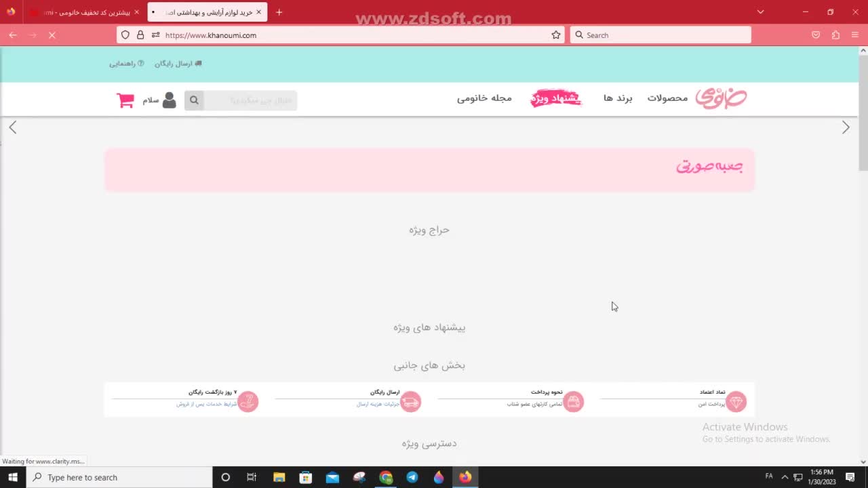This screenshot has width=868, height=488.
Task: Click the free shipping pink truck icon
Action: pos(410,402)
